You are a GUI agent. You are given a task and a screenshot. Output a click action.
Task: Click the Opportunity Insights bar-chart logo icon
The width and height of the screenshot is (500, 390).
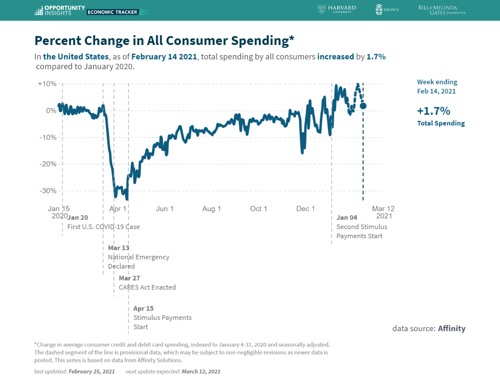point(39,10)
